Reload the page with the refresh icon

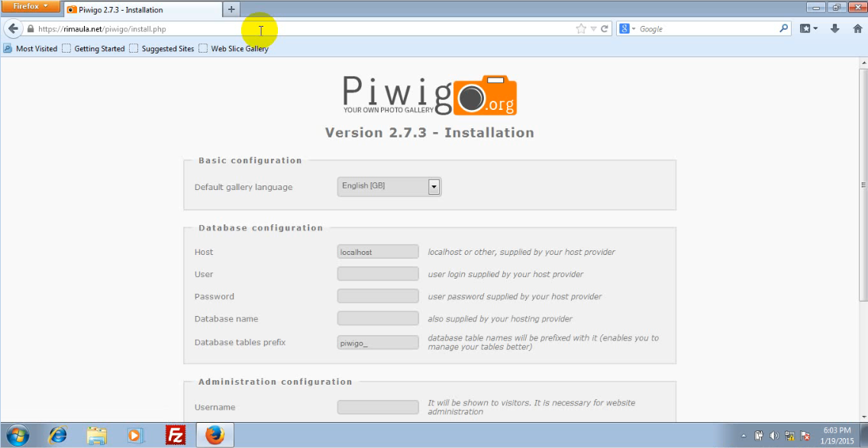pyautogui.click(x=605, y=29)
